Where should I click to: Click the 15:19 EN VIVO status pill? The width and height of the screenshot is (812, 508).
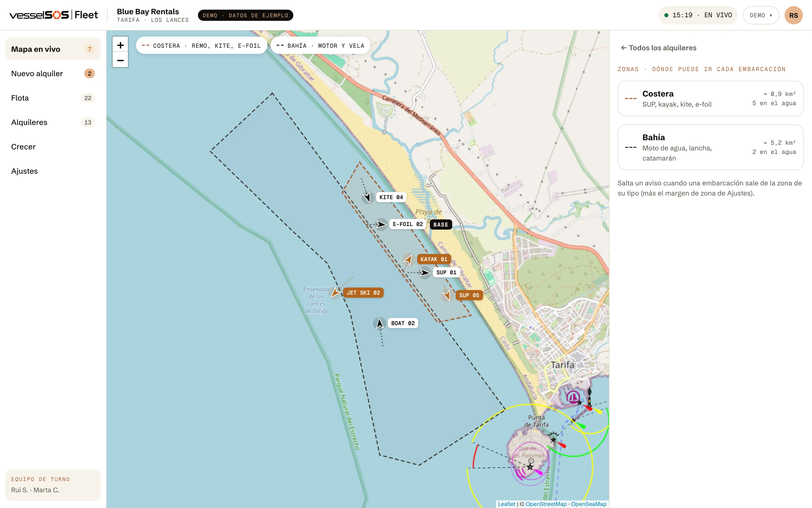[x=698, y=15]
